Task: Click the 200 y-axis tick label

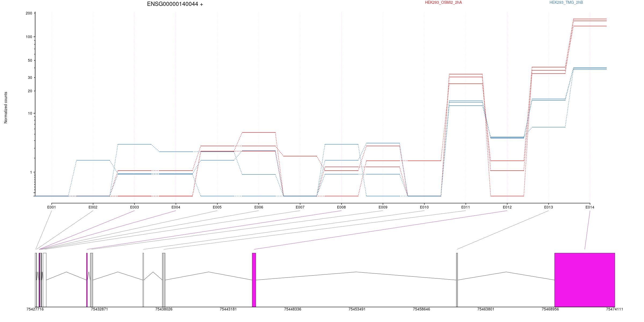Action: [29, 13]
